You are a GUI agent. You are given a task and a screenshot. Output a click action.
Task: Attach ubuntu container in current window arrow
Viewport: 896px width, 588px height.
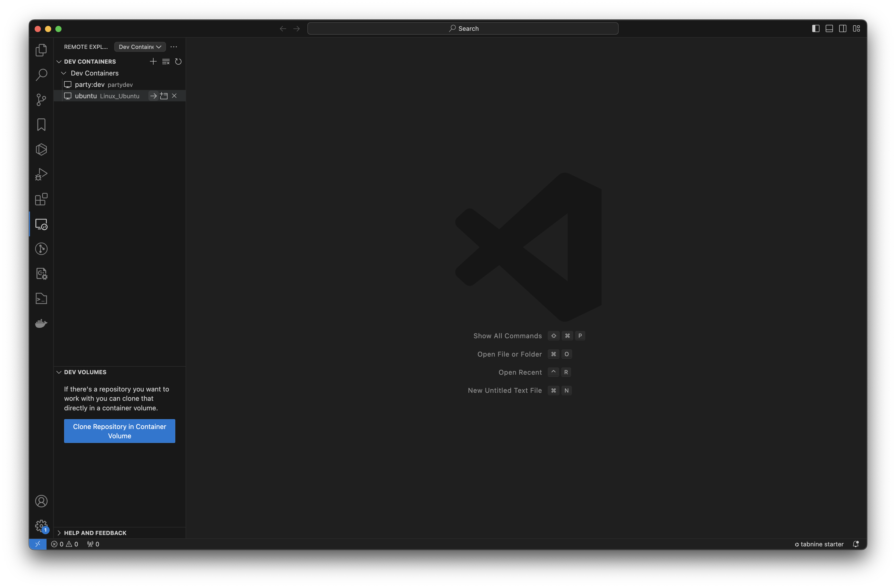pos(153,96)
